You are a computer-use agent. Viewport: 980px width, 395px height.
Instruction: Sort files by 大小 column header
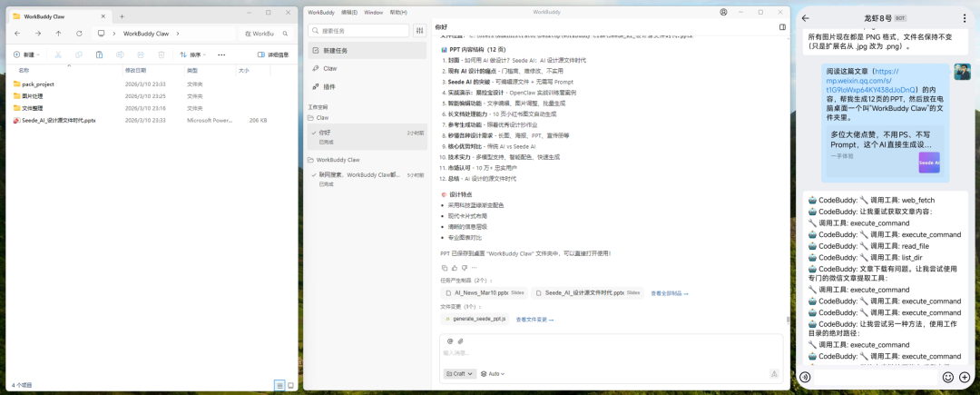pyautogui.click(x=244, y=71)
